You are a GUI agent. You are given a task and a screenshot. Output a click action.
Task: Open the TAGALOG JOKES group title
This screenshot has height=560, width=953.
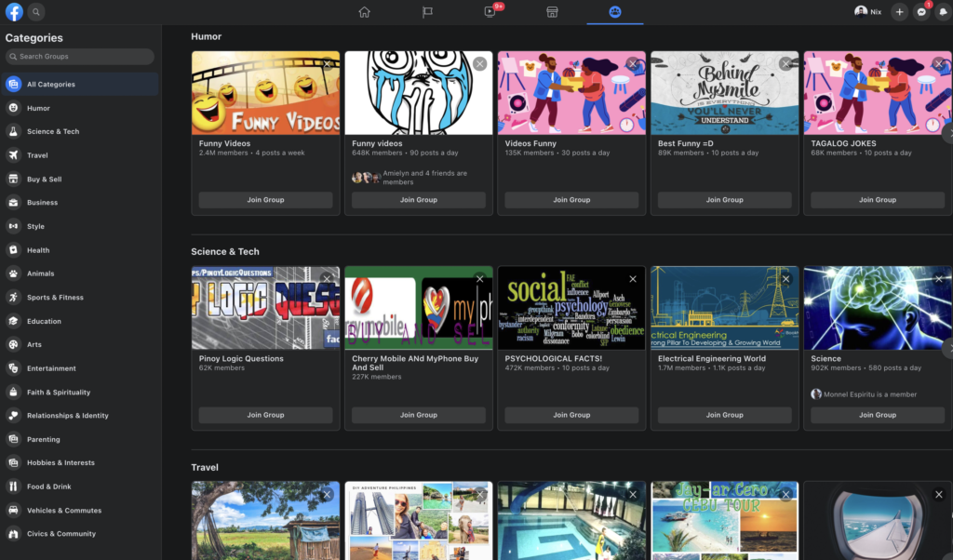[x=843, y=143]
